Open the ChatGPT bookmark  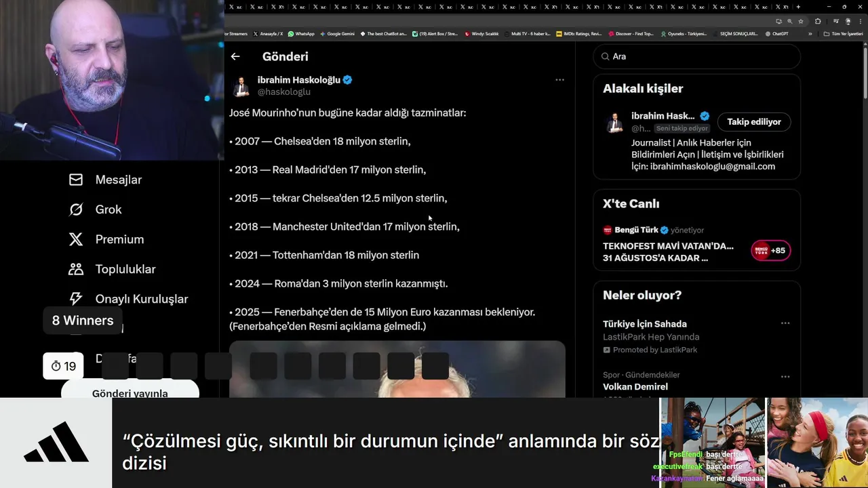pos(776,34)
